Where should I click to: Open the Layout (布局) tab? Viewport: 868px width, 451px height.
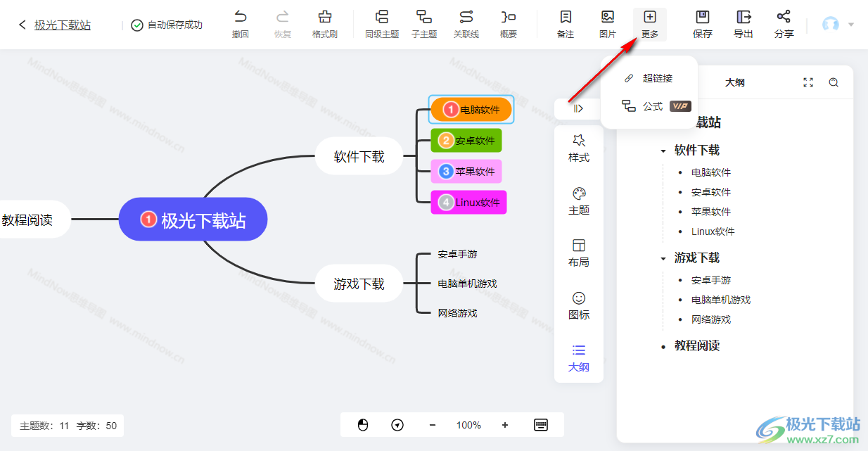pos(579,253)
